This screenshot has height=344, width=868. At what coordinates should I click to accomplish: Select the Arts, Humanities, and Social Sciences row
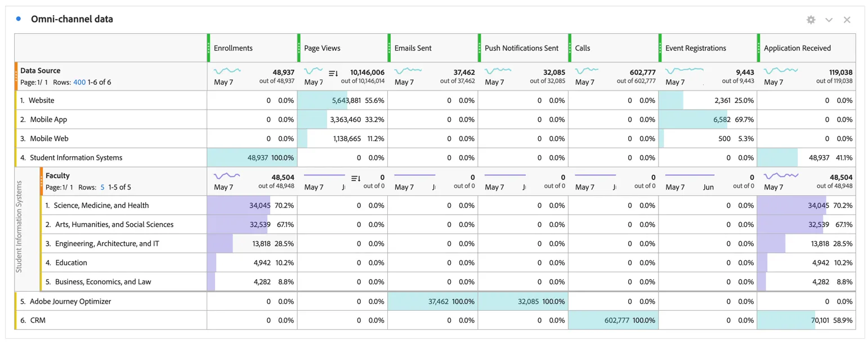[124, 224]
